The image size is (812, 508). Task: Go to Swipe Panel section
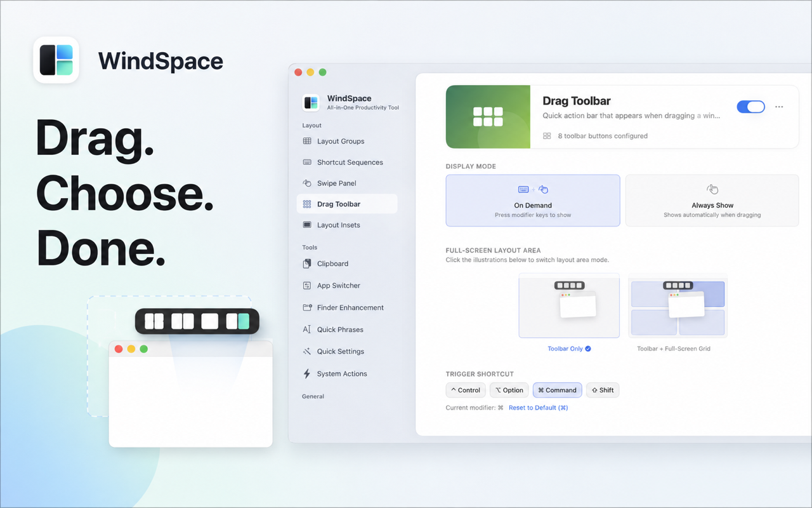click(x=347, y=183)
